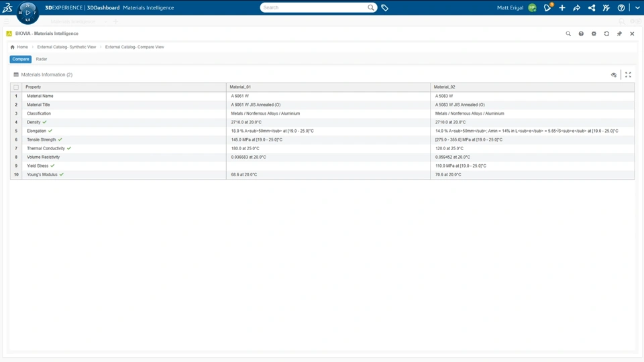The height and width of the screenshot is (362, 644).
Task: Open widget settings gear icon
Action: tap(594, 34)
